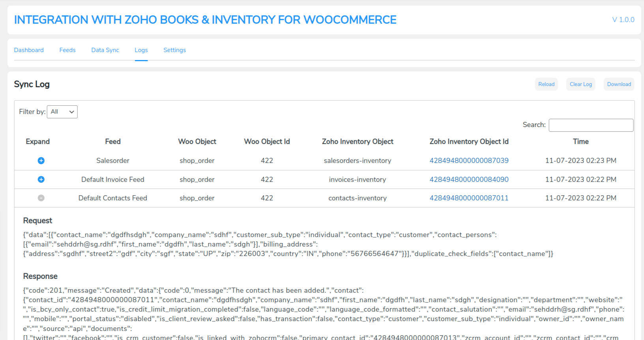Viewport: 644px width, 340px height.
Task: Switch to the Feeds tab
Action: [67, 50]
